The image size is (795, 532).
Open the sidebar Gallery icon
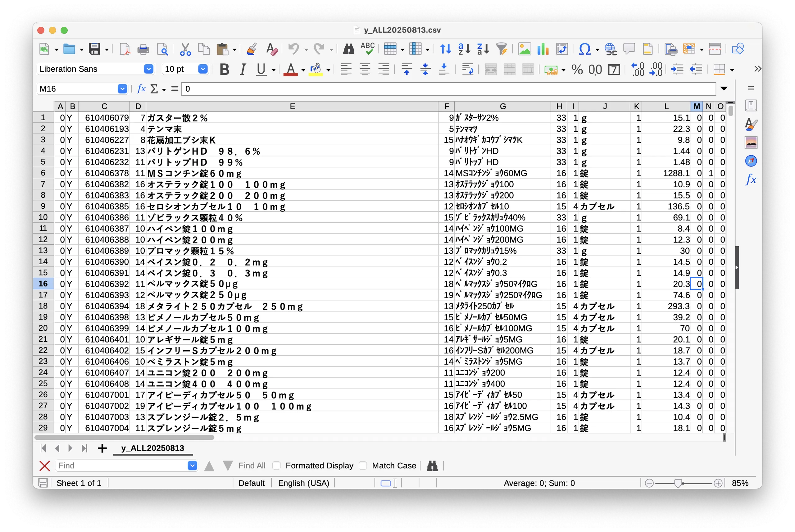[751, 143]
